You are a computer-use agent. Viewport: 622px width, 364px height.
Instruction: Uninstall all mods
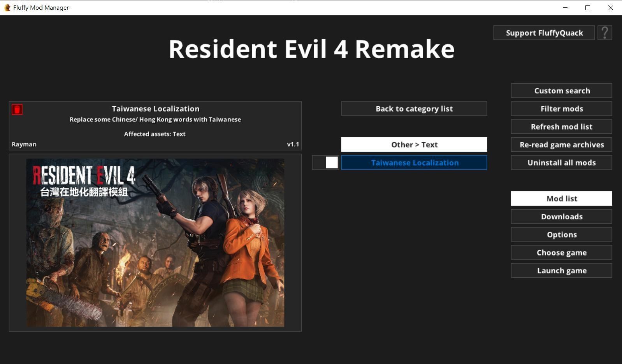click(x=561, y=163)
